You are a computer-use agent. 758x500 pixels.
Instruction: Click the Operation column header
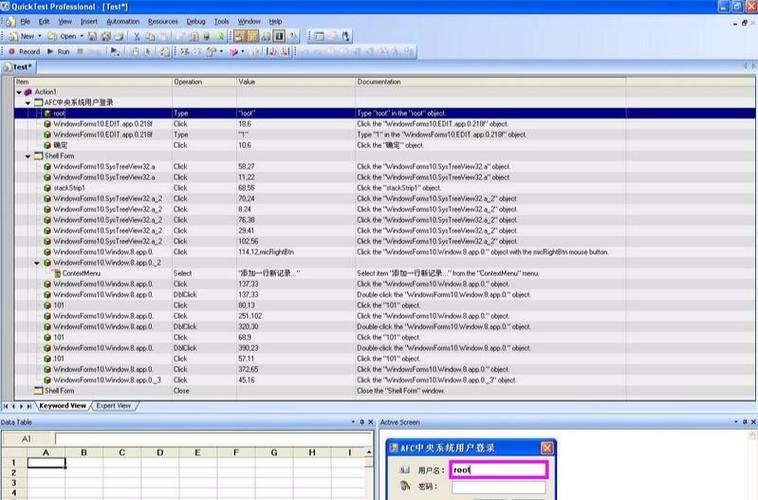pos(204,82)
